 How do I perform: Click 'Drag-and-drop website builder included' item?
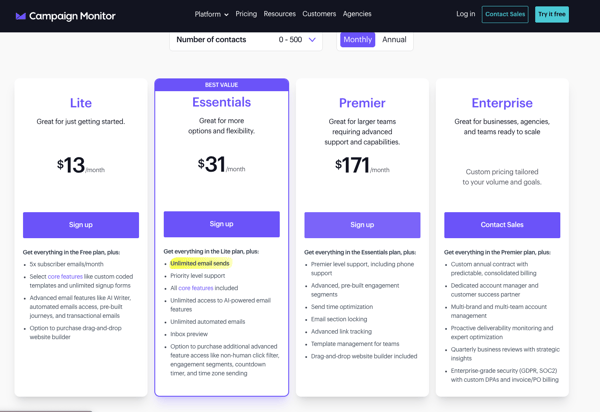[364, 356]
